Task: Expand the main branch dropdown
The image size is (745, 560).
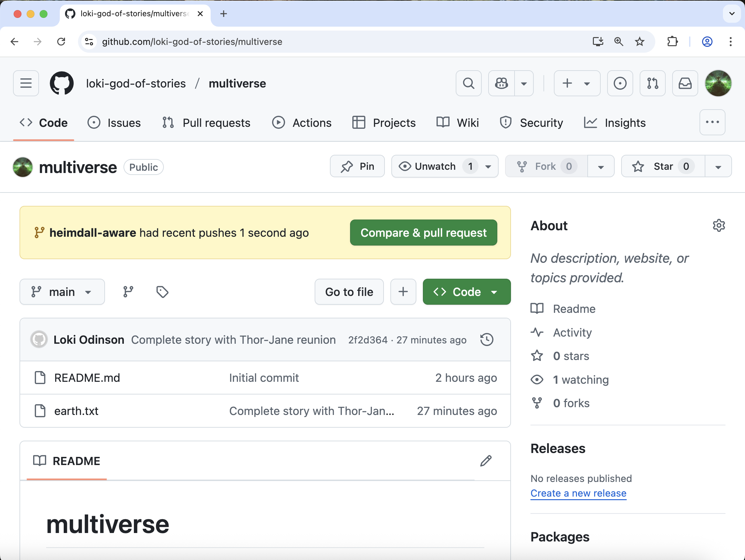Action: [62, 292]
